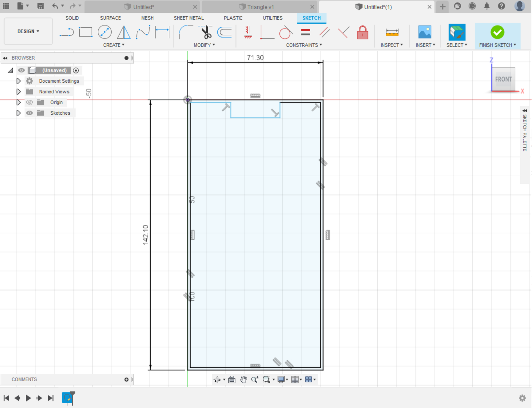532x408 pixels.
Task: Pick the Spline tool
Action: [x=143, y=32]
